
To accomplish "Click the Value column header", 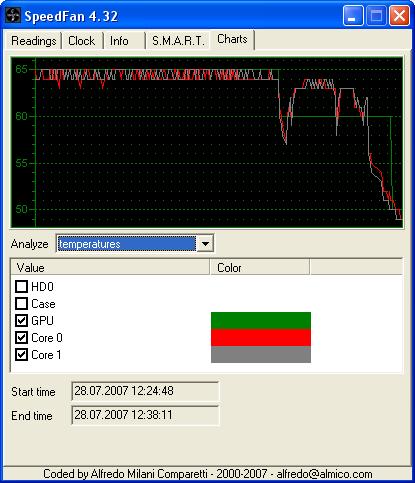I will pos(110,268).
